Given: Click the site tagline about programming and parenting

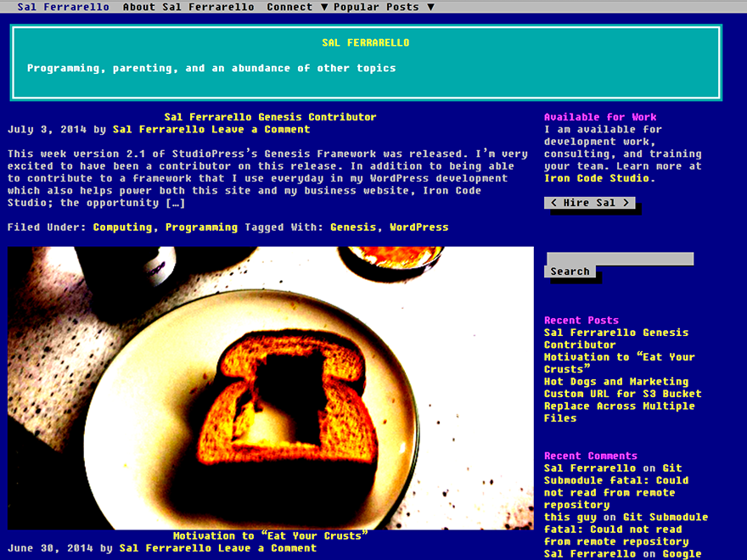Looking at the screenshot, I should coord(211,68).
